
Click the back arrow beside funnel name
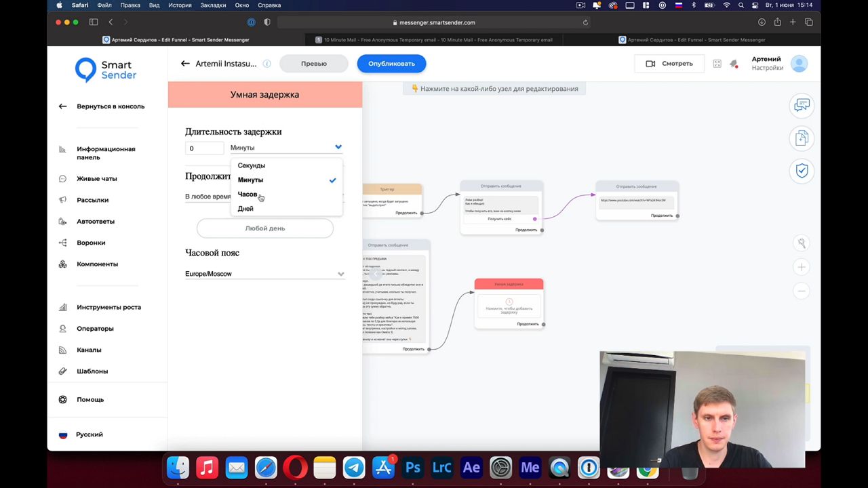pyautogui.click(x=185, y=64)
